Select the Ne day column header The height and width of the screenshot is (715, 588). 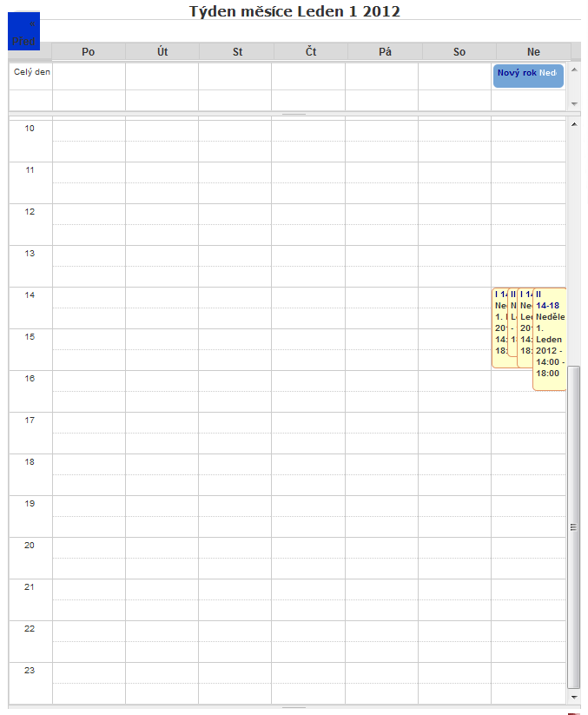pyautogui.click(x=533, y=52)
